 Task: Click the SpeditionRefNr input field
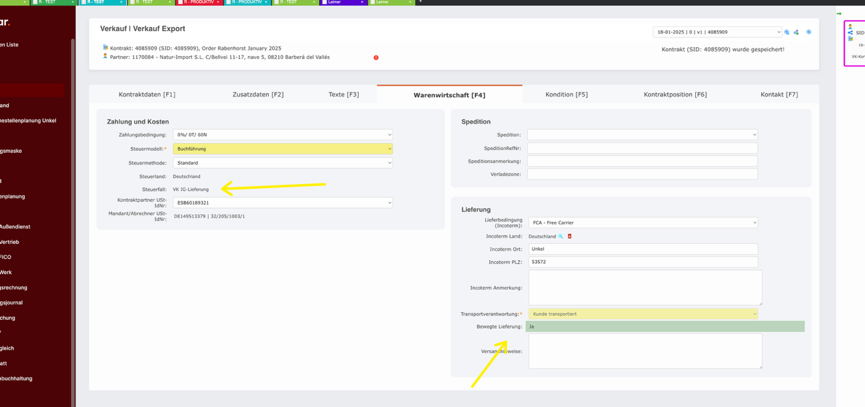pyautogui.click(x=642, y=148)
